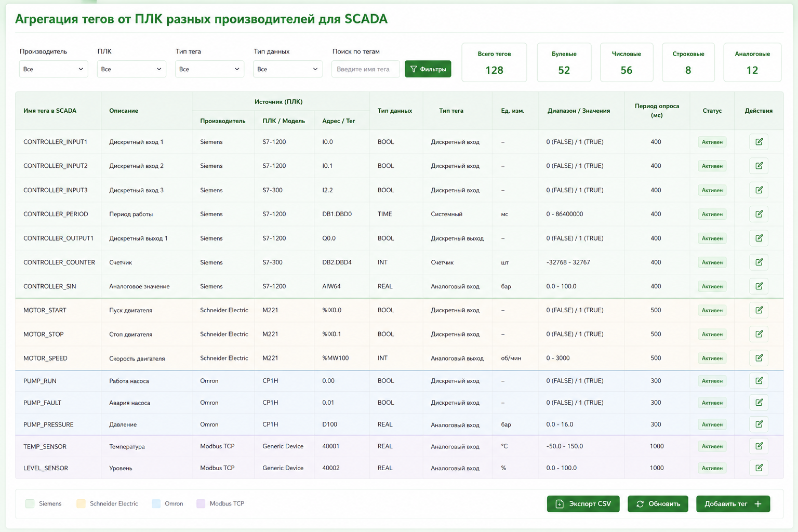Click the Период опроса column header
The image size is (798, 532).
657,111
